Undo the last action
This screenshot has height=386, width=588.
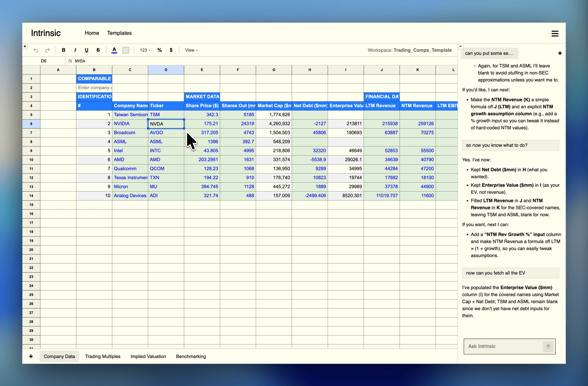click(x=36, y=50)
